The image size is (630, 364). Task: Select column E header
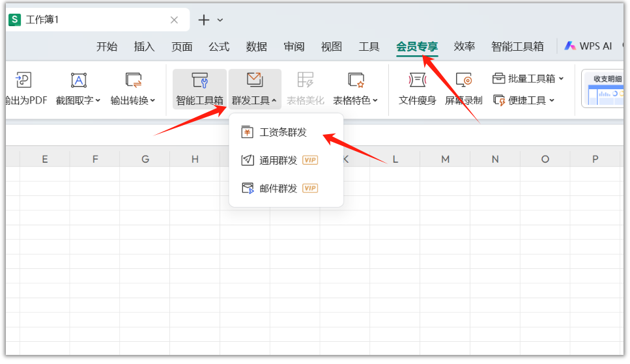(x=45, y=159)
